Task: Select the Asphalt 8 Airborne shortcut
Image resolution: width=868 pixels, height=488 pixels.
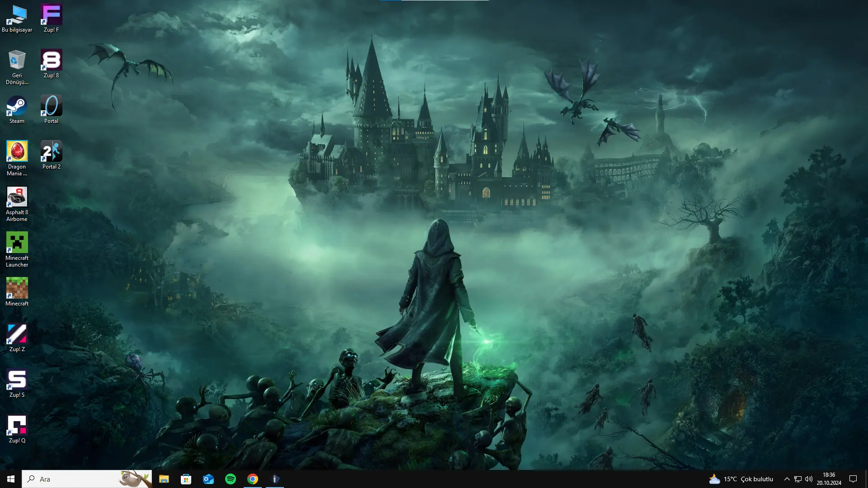Action: [x=17, y=204]
